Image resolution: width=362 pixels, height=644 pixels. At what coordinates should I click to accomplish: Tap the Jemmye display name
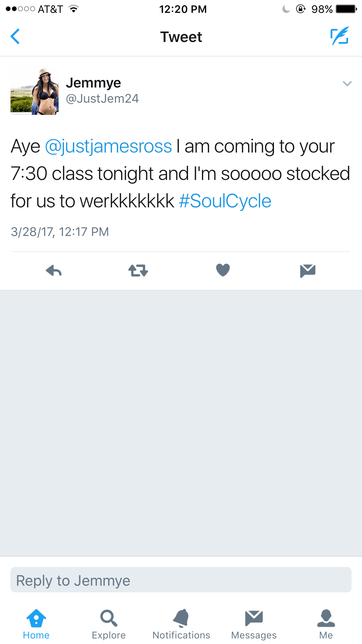click(93, 83)
